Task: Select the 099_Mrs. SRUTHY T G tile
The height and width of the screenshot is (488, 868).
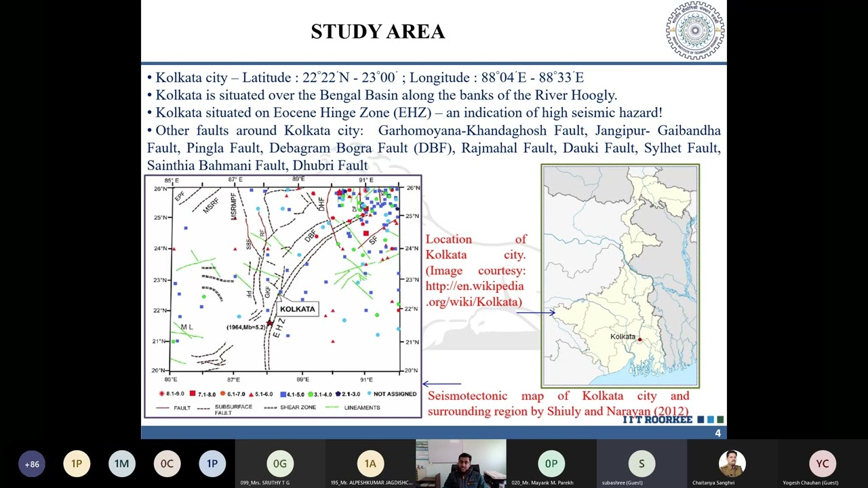Action: [280, 464]
